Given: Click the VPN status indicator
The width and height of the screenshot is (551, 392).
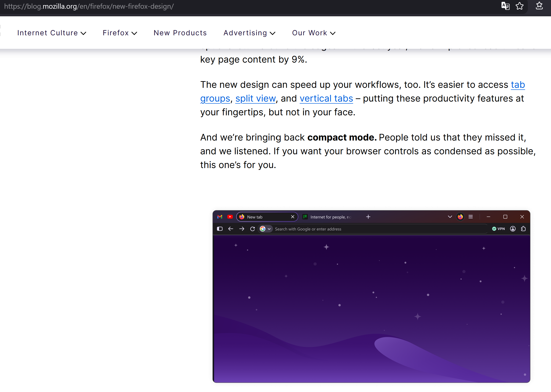Looking at the screenshot, I should point(498,229).
